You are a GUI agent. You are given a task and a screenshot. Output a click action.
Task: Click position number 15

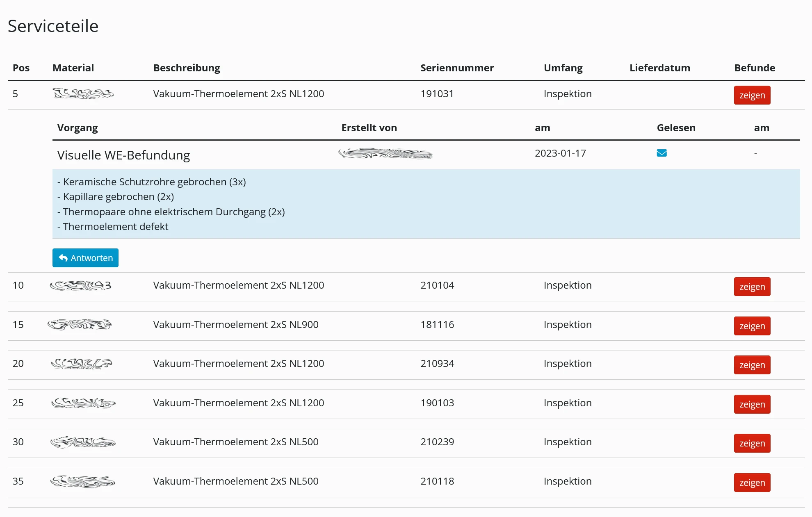coord(18,324)
